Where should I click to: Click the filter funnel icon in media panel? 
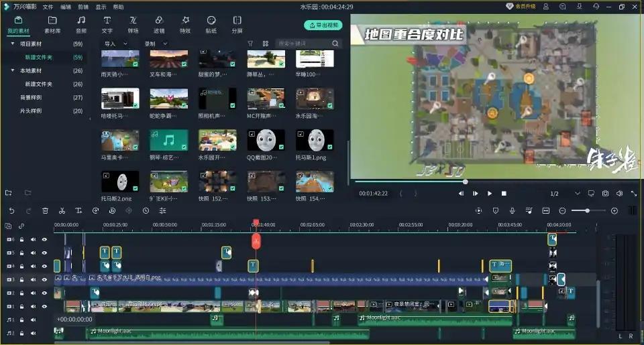(250, 44)
